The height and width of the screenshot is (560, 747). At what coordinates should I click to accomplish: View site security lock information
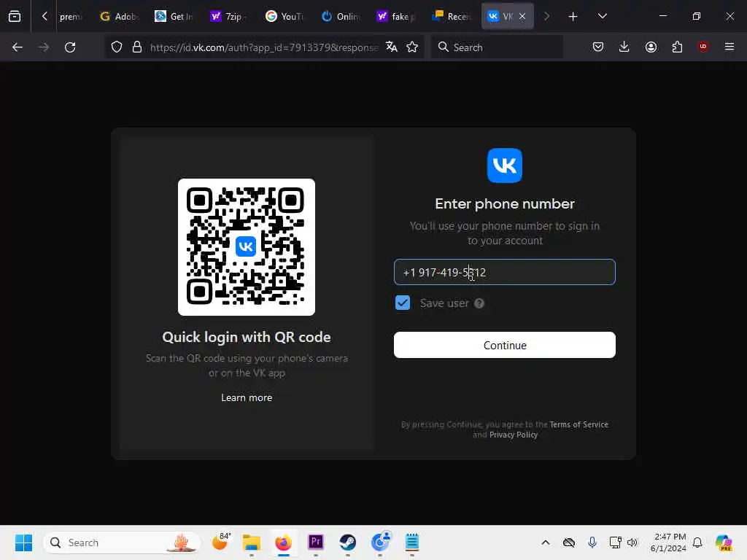pos(137,47)
